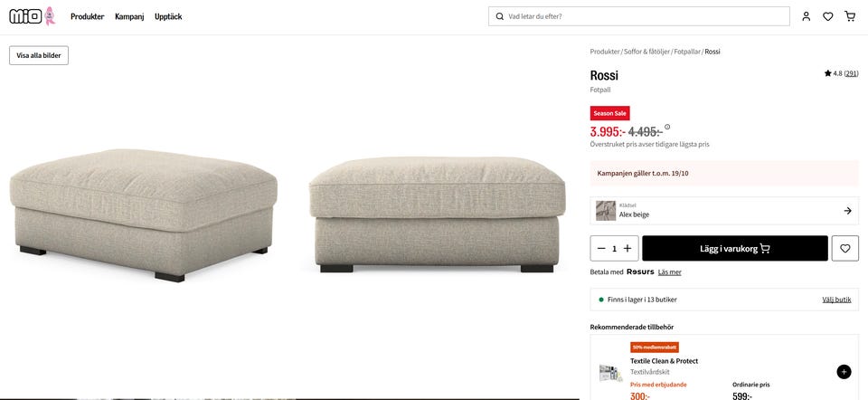Open the Produkter menu

click(x=88, y=16)
